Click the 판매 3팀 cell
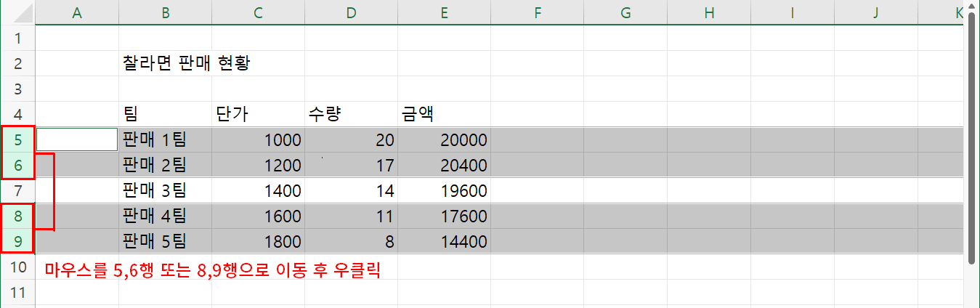980x308 pixels. point(166,191)
